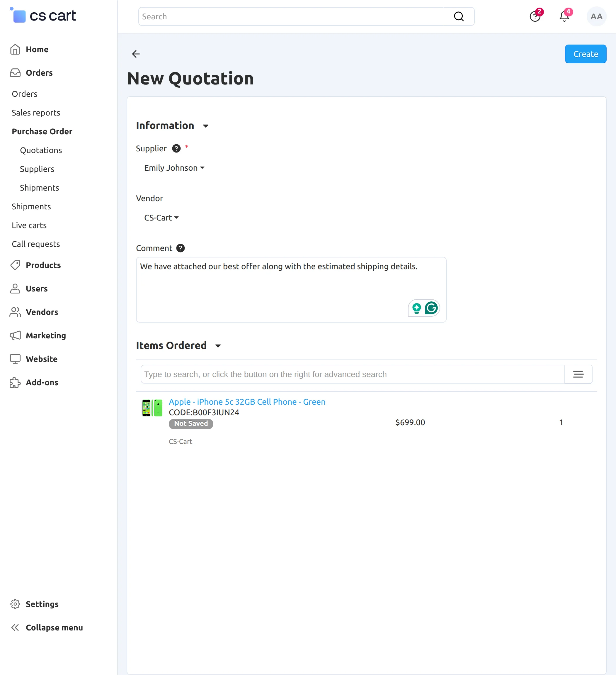This screenshot has height=675, width=616.
Task: Click the back arrow icon
Action: click(x=136, y=54)
